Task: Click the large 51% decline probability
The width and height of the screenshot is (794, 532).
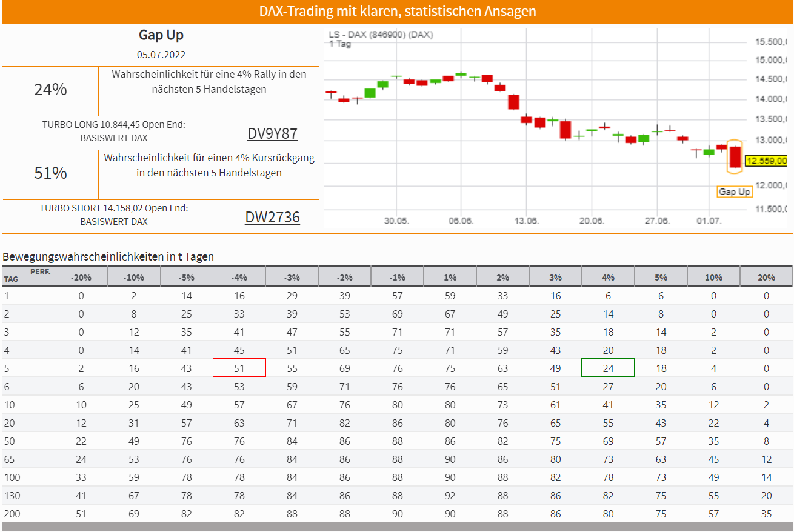Action: (50, 173)
